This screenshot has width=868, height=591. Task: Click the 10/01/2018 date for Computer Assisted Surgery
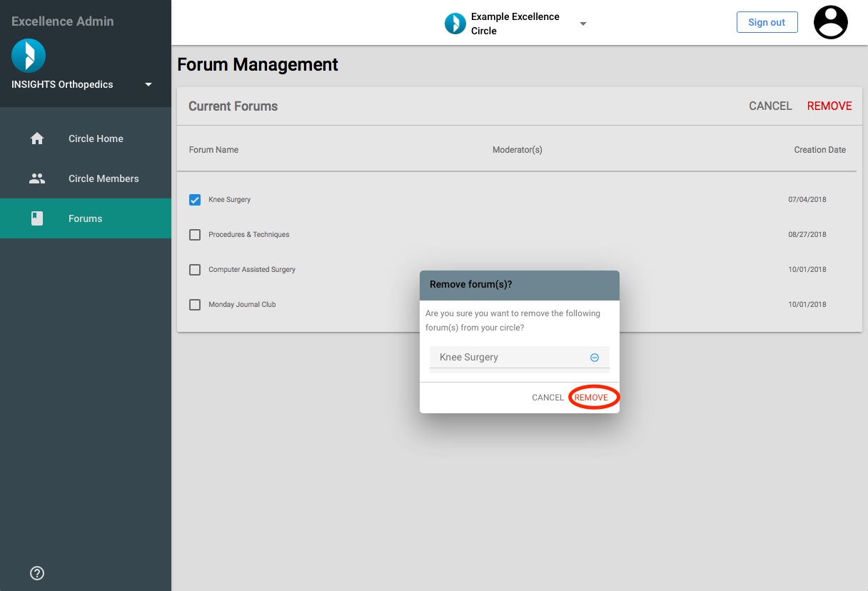[807, 270]
